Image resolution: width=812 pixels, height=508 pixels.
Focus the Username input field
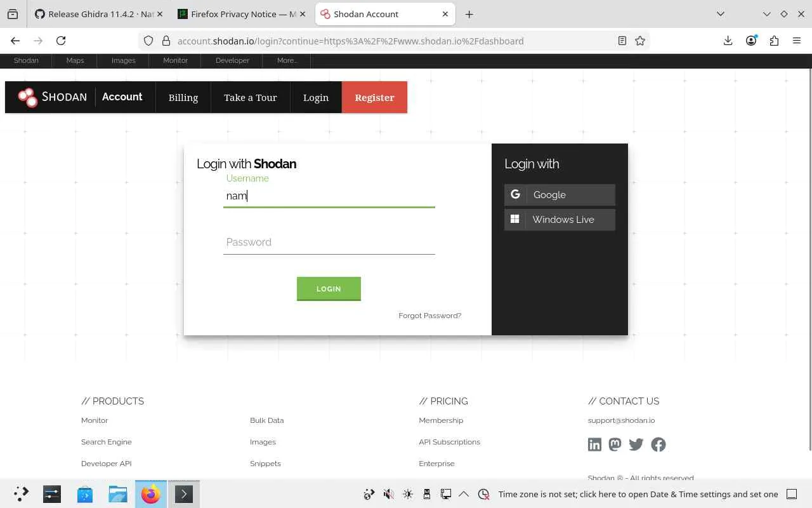(329, 196)
